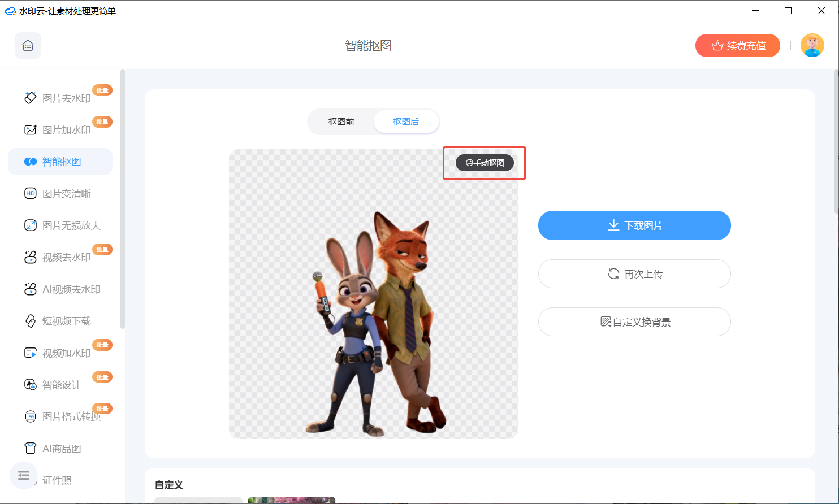Switch to the 抠图后 tab
839x504 pixels.
pos(406,121)
